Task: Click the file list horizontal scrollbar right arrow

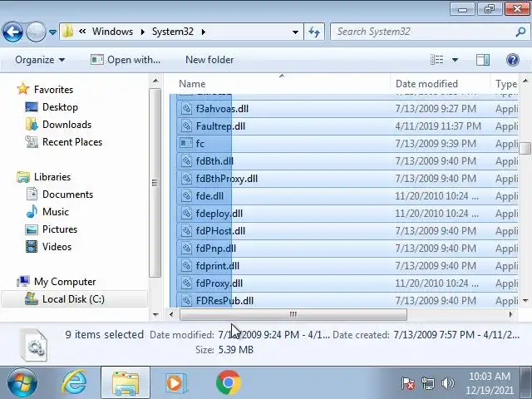Action: point(510,314)
